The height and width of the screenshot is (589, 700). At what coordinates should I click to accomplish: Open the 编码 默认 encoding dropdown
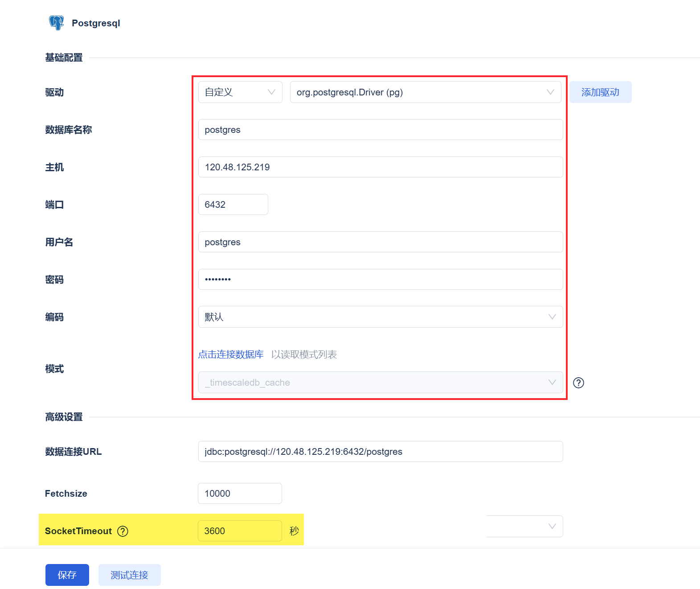coord(381,317)
